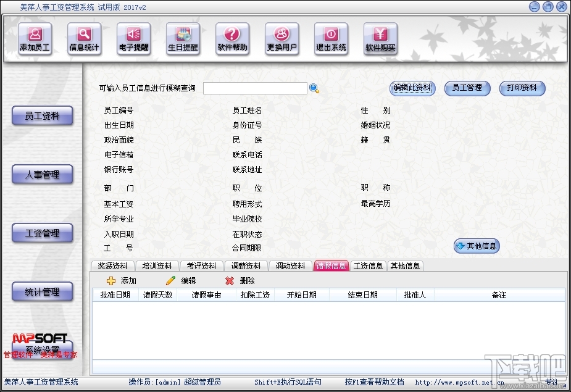This screenshot has width=571, height=392.
Task: Open 信息统计 toolbar icon
Action: 84,39
